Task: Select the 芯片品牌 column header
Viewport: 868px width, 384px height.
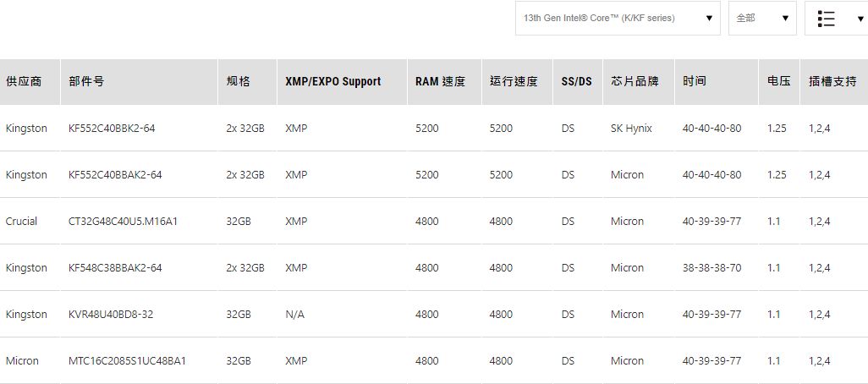Action: pos(635,82)
